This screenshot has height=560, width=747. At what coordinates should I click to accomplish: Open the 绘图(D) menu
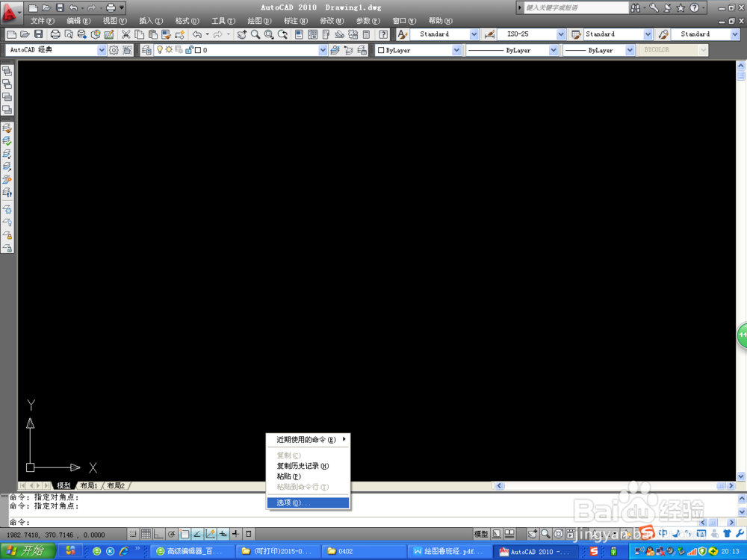[x=260, y=21]
